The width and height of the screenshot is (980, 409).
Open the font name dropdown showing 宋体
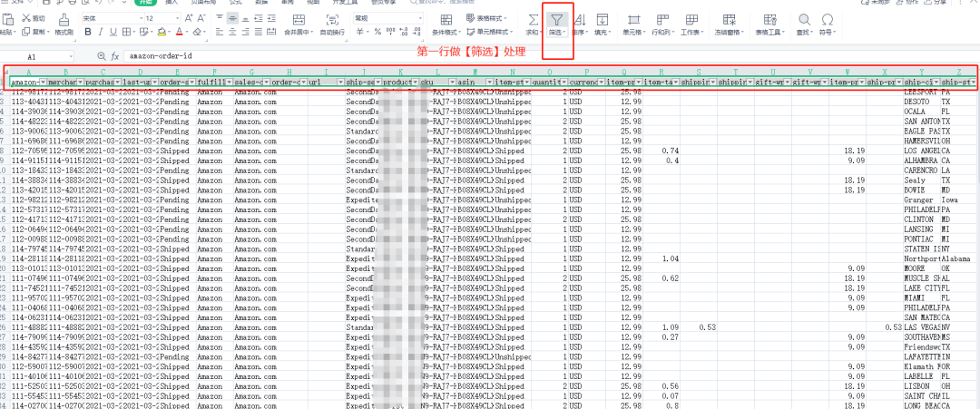tap(107, 17)
